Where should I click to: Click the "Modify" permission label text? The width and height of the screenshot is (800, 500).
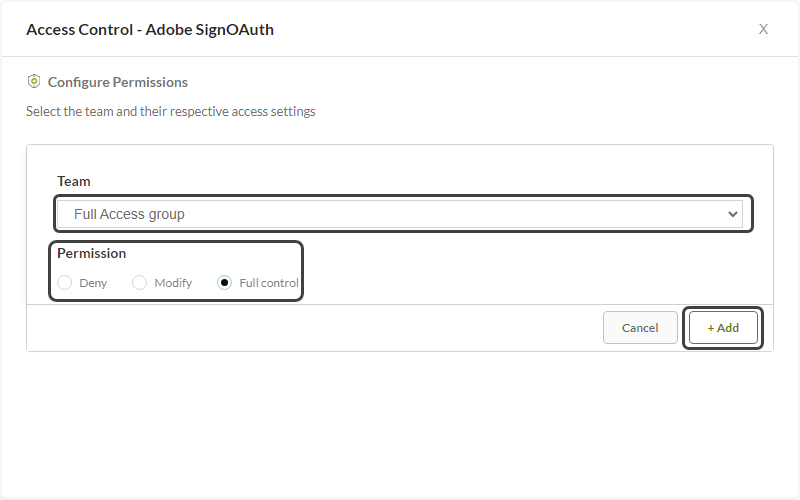pyautogui.click(x=173, y=283)
